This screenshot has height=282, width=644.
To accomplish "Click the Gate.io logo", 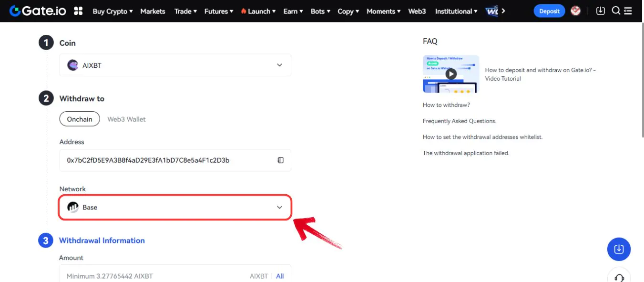I will point(39,11).
